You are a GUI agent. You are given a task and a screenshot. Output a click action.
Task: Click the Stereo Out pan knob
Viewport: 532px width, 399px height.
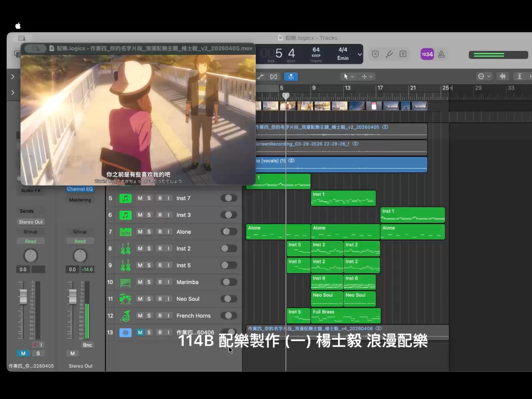[x=80, y=256]
